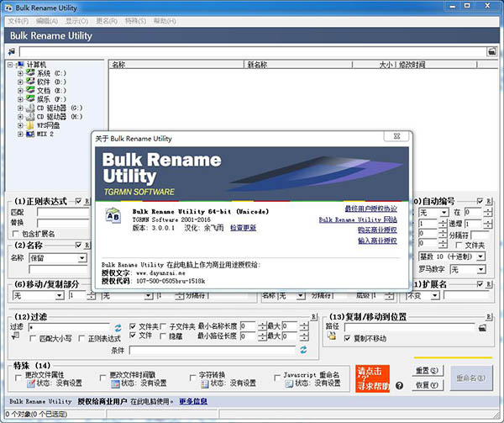Screen dimensions: 504x423
Task: Enable the 包含扩展名 checkbox
Action: tap(15, 234)
